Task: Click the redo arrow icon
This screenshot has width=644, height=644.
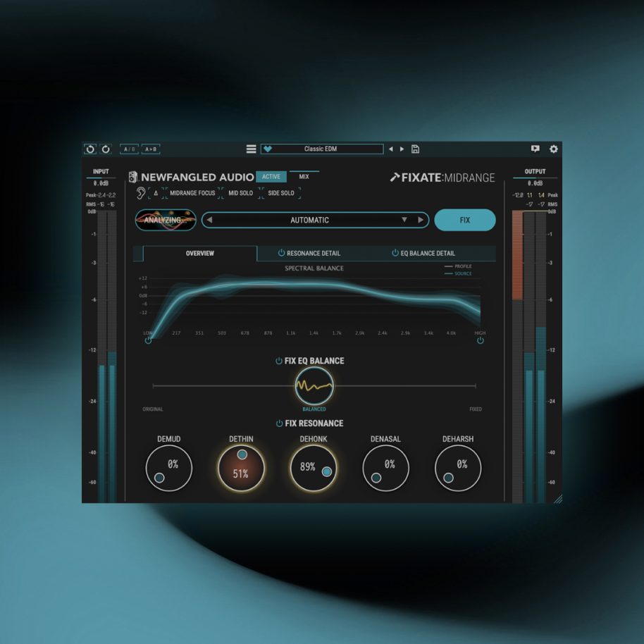Action: click(x=106, y=149)
